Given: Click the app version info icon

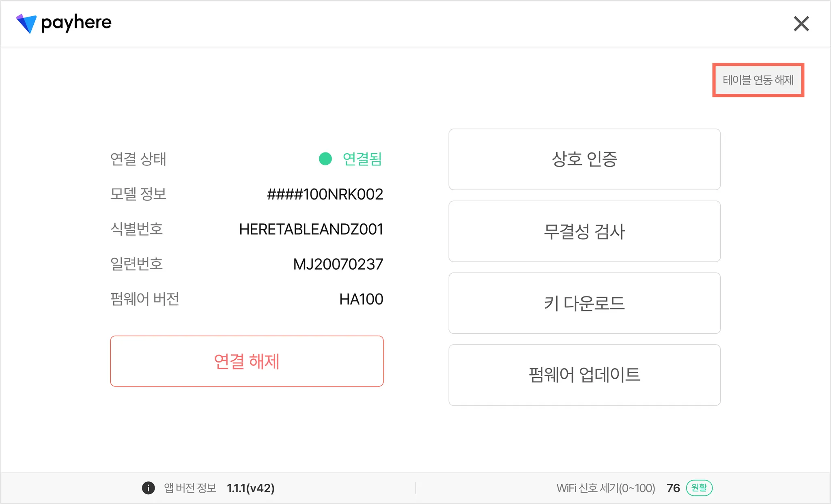Looking at the screenshot, I should (148, 488).
